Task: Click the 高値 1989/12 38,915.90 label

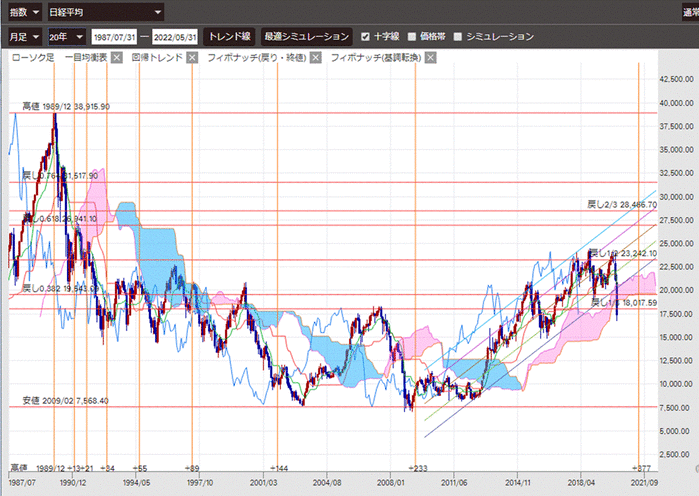Action: tap(66, 107)
